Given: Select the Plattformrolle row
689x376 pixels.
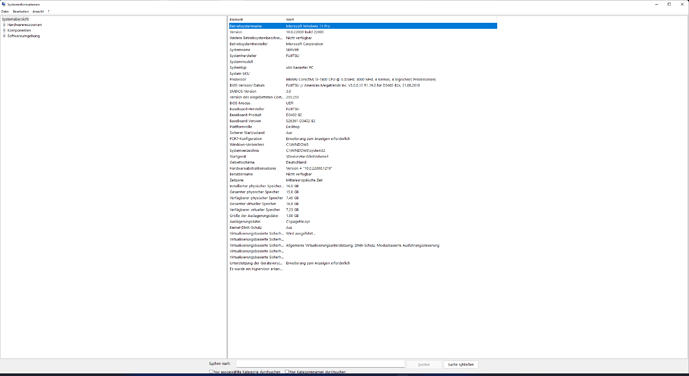Looking at the screenshot, I should pos(363,127).
